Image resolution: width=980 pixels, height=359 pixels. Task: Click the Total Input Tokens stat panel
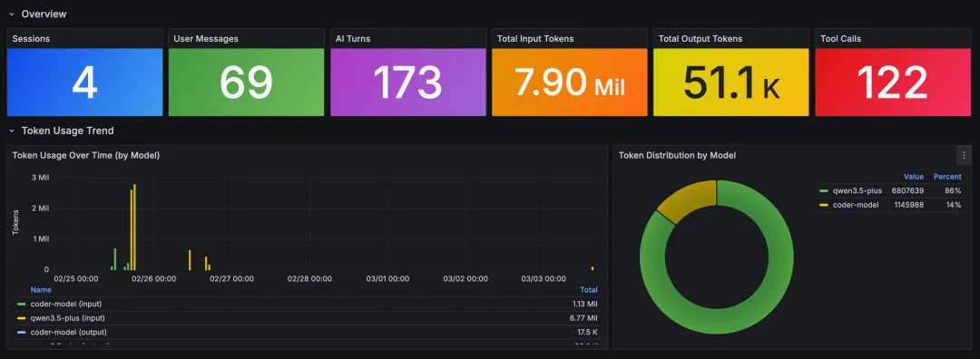coord(569,82)
